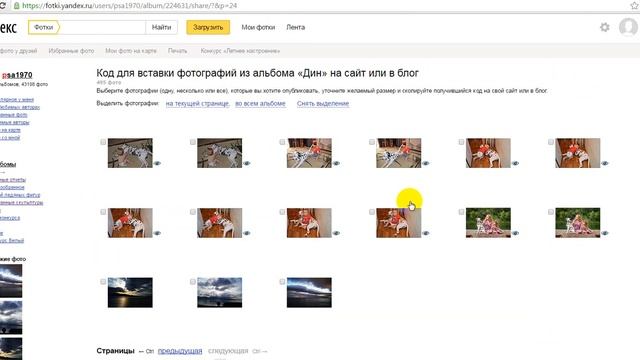The image size is (640, 360).
Task: Open first row's first dalmatian photo thumbnail
Action: pyautogui.click(x=130, y=153)
